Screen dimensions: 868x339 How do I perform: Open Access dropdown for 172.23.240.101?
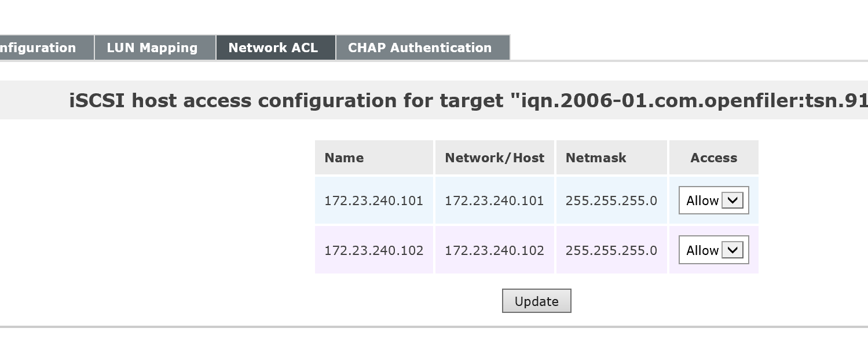(713, 201)
